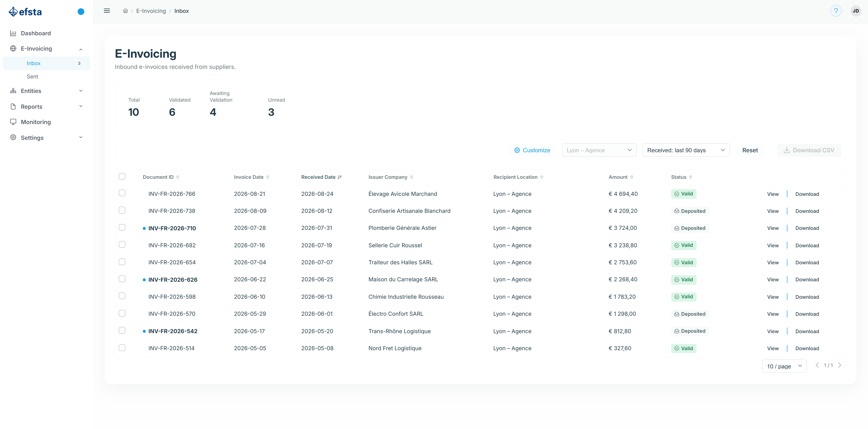This screenshot has width=868, height=429.
Task: Click the Unread count 3 statistic
Action: [x=271, y=112]
